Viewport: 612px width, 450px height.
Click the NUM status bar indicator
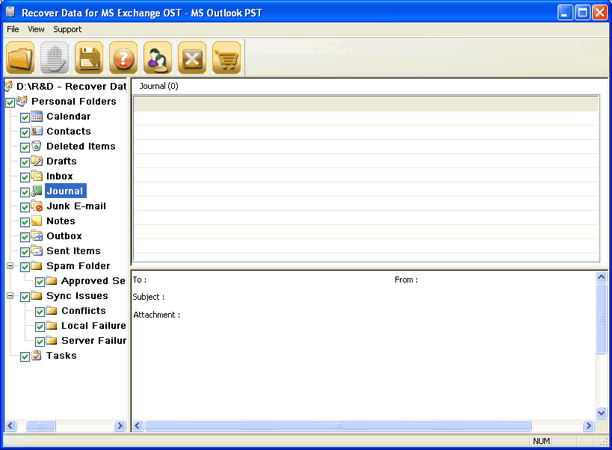coord(541,441)
